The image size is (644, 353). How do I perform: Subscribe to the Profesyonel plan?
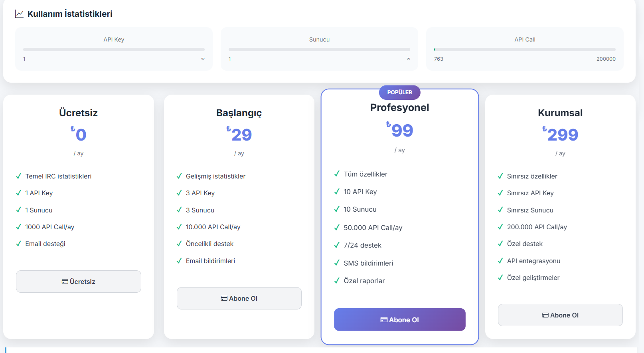399,319
